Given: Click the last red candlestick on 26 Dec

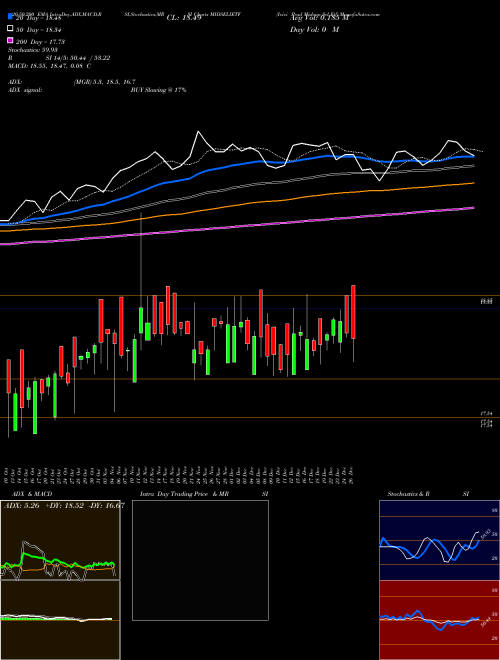Looking at the screenshot, I should [x=353, y=312].
